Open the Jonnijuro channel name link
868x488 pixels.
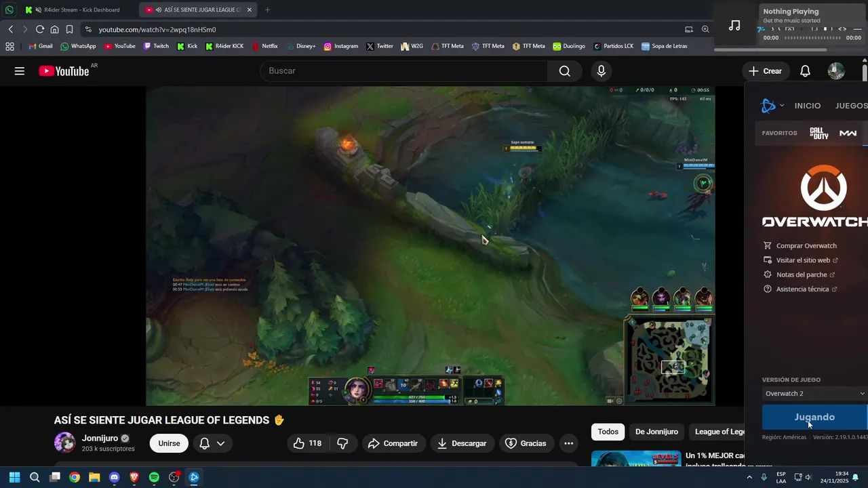coord(100,439)
